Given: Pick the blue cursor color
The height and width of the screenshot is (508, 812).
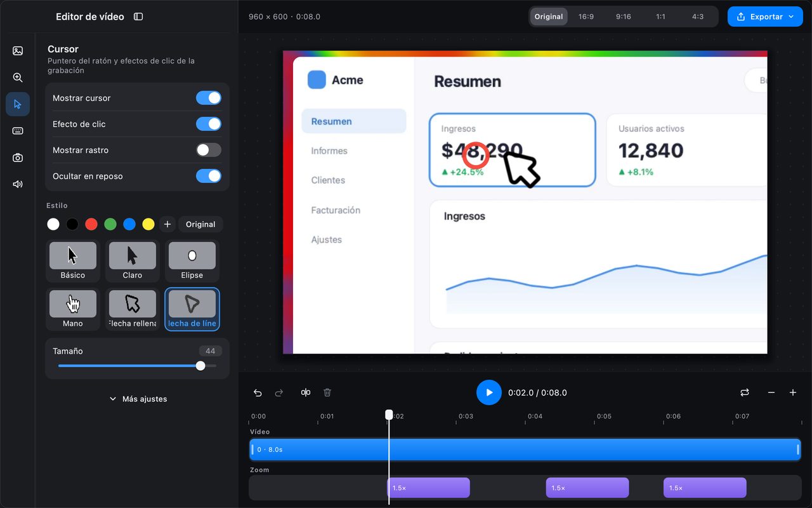Looking at the screenshot, I should 129,224.
